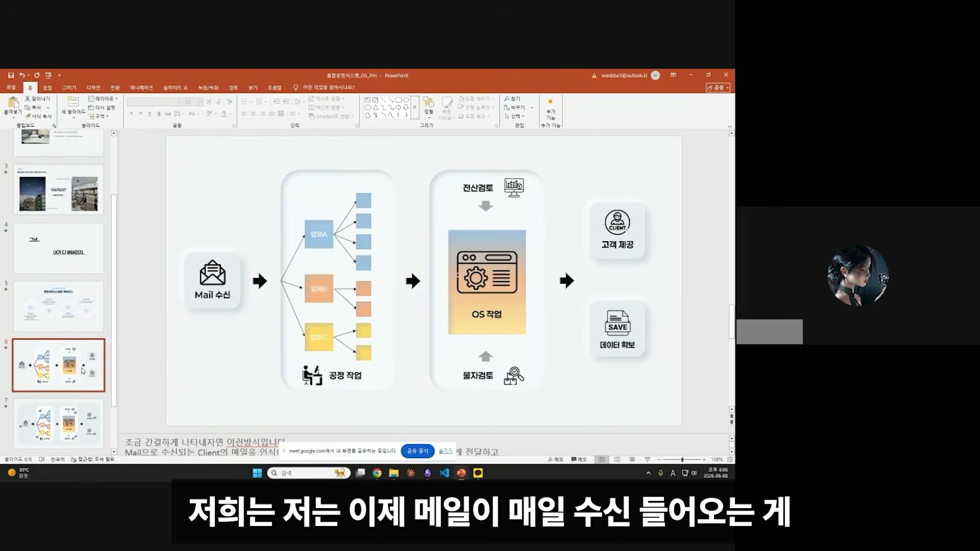Click the '데이터 확보' SAVE box

coord(617,329)
